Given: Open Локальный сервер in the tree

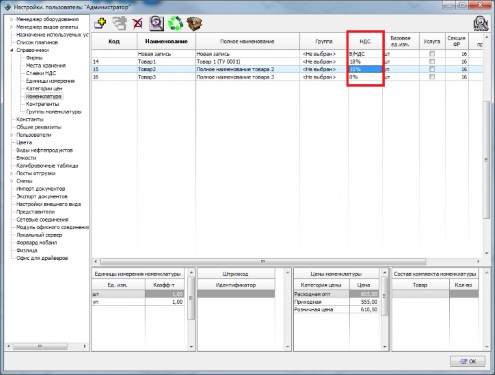Looking at the screenshot, I should [39, 235].
